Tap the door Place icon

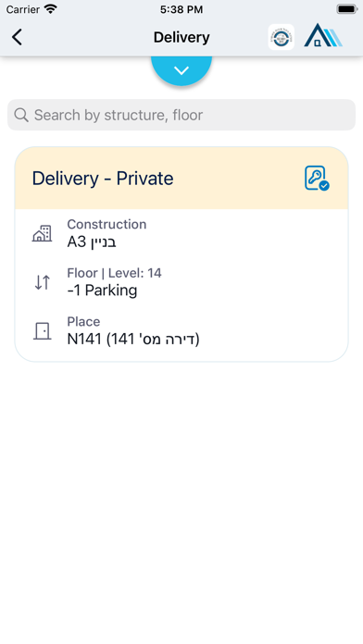click(42, 331)
